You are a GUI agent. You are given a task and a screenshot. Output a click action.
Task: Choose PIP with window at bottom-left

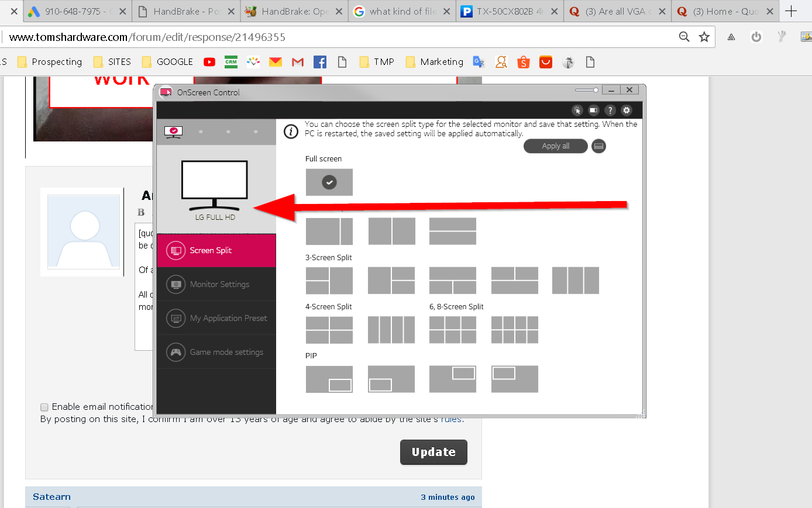pos(391,379)
